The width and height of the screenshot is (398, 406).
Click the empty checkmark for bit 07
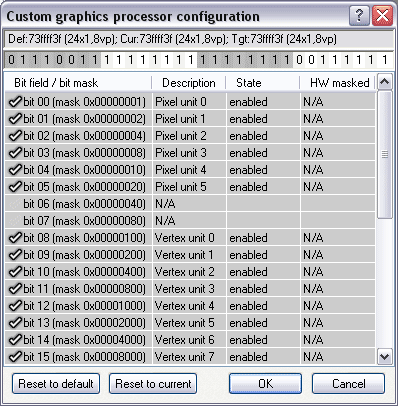(15, 221)
